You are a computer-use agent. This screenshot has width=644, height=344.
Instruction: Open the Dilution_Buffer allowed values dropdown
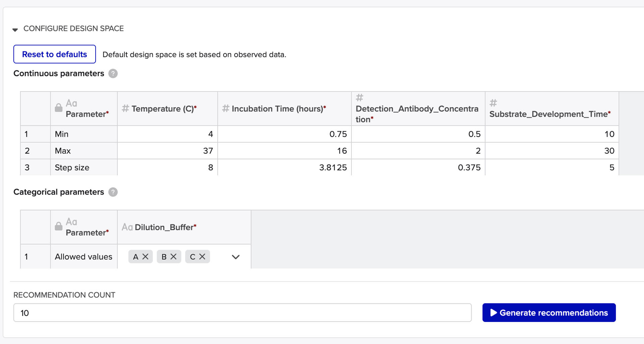tap(235, 257)
